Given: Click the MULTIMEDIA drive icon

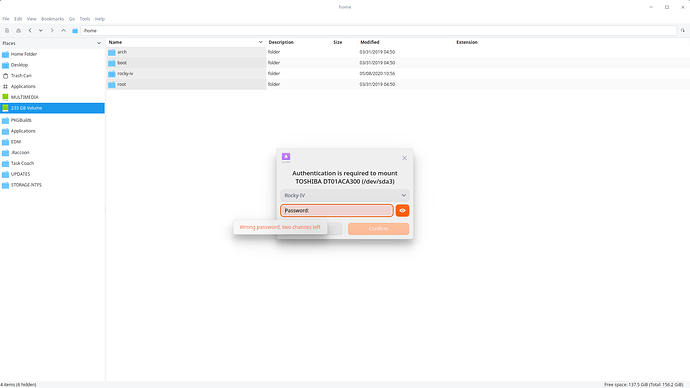Looking at the screenshot, I should pyautogui.click(x=5, y=97).
